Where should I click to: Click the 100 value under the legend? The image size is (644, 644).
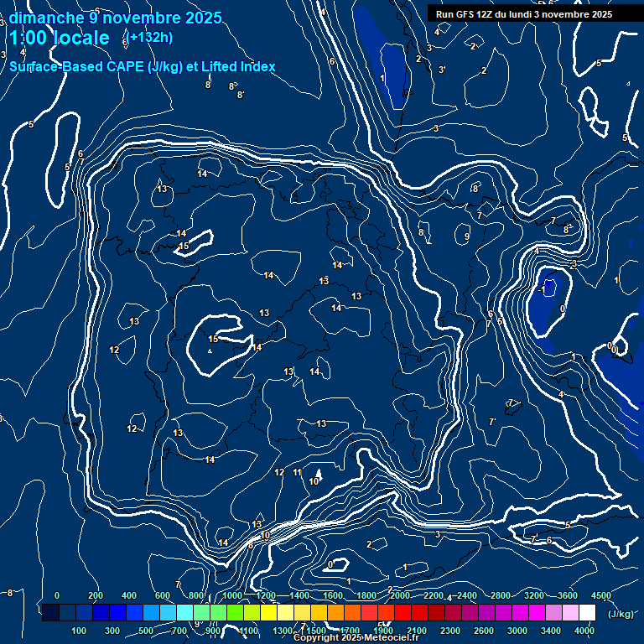pyautogui.click(x=79, y=631)
